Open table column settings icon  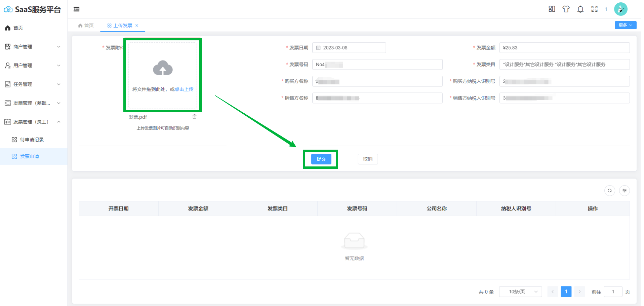tap(624, 191)
